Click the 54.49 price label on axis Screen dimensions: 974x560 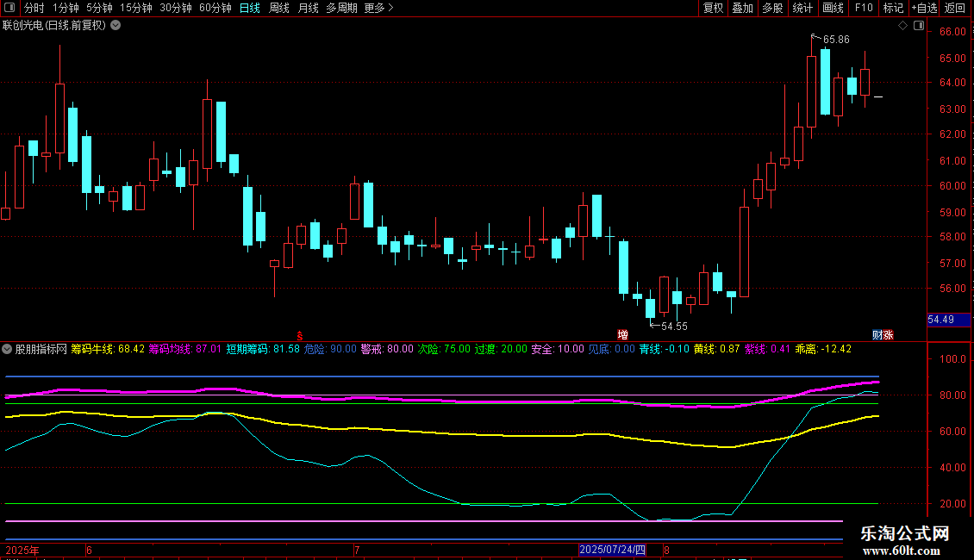(940, 320)
